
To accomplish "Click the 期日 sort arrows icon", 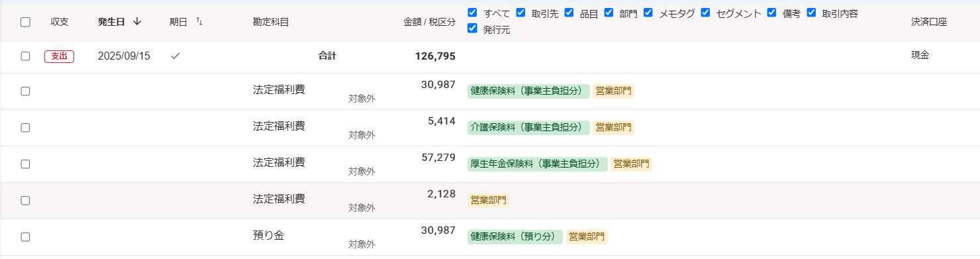I will pyautogui.click(x=199, y=22).
